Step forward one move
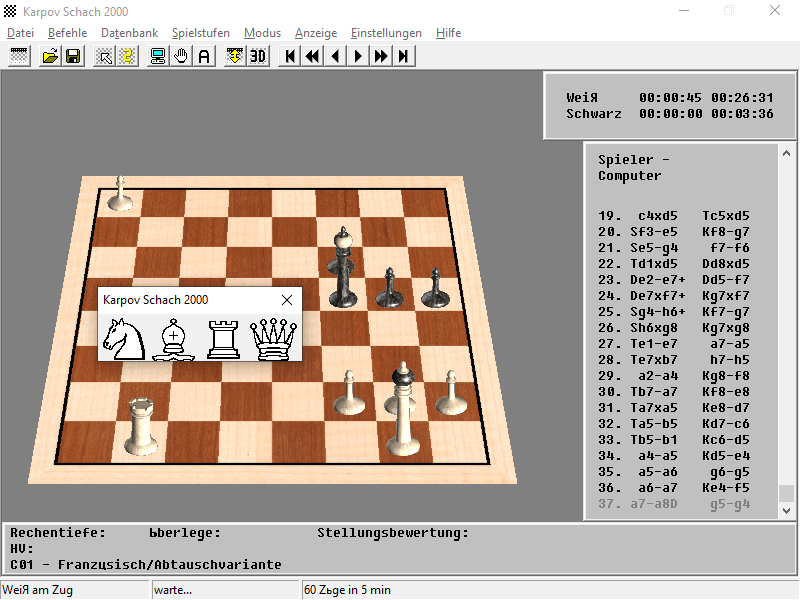 358,56
